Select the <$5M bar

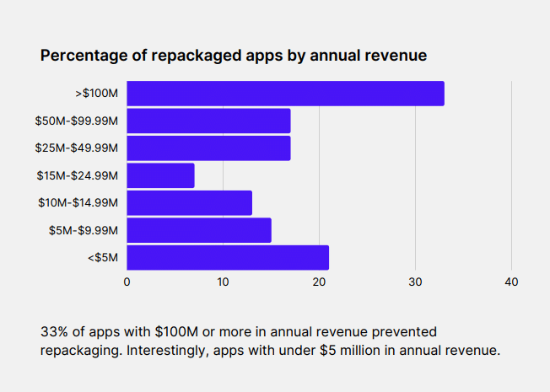[228, 258]
